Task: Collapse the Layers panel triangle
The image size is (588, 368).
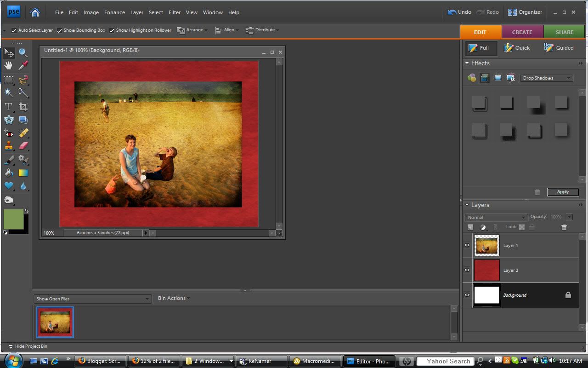Action: click(467, 205)
